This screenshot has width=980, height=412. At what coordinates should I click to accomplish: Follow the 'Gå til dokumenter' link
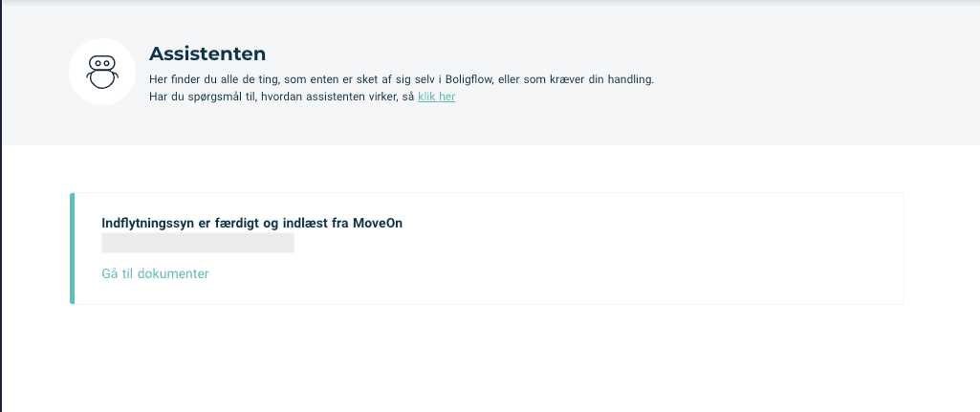[155, 273]
